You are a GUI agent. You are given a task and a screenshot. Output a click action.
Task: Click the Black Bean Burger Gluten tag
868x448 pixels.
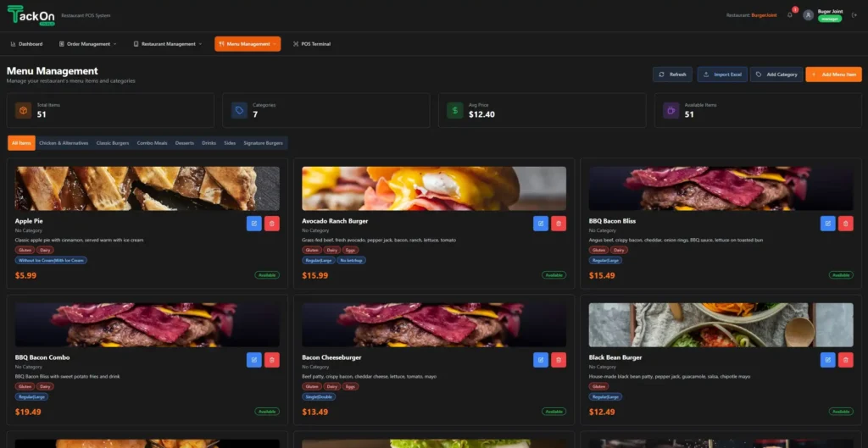coord(598,387)
